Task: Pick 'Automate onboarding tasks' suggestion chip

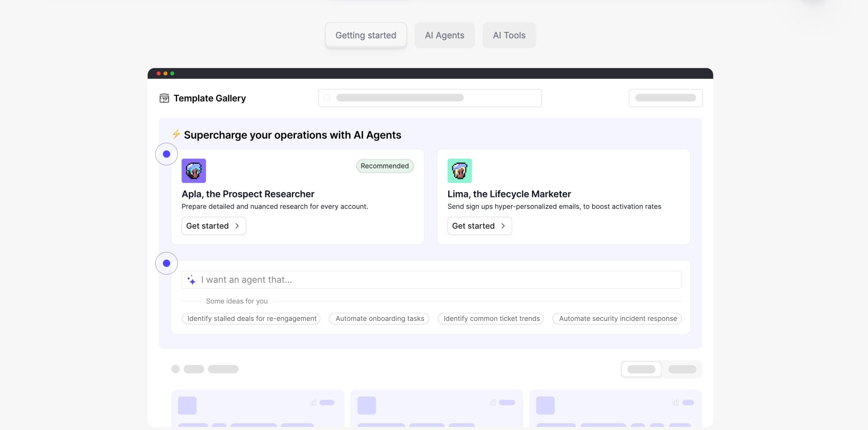Action: 379,319
